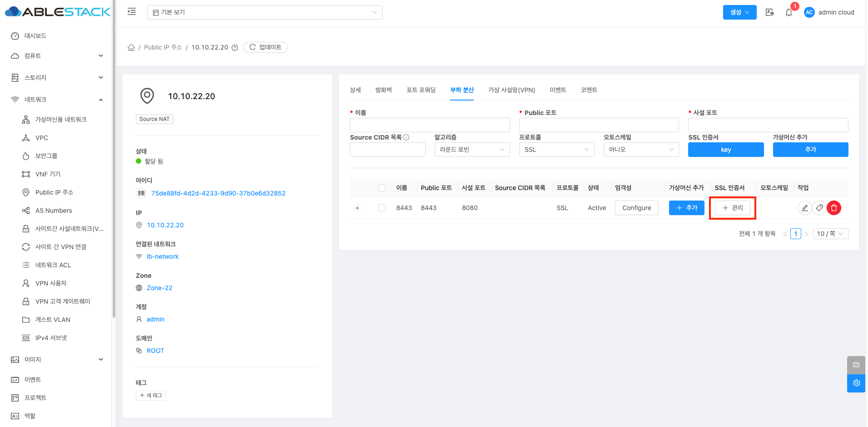Screen dimensions: 868x427
Task: Click edit pencil icon for rule 8443
Action: click(804, 208)
